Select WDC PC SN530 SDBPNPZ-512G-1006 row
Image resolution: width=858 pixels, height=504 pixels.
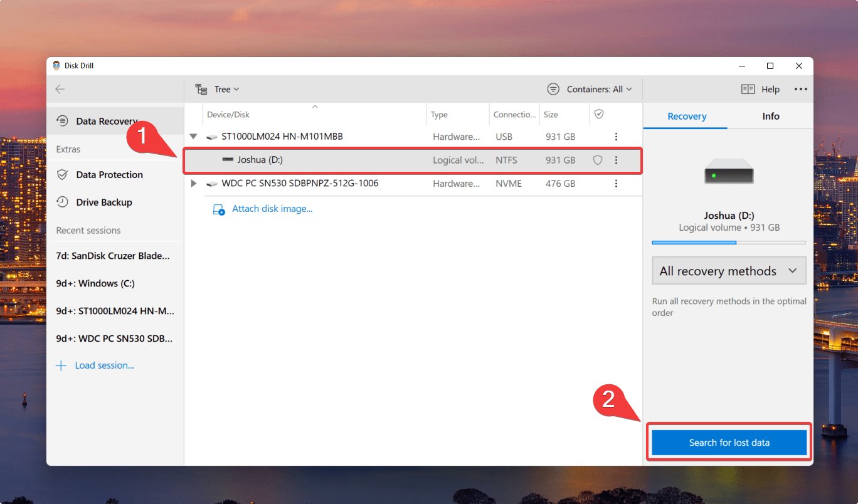413,184
